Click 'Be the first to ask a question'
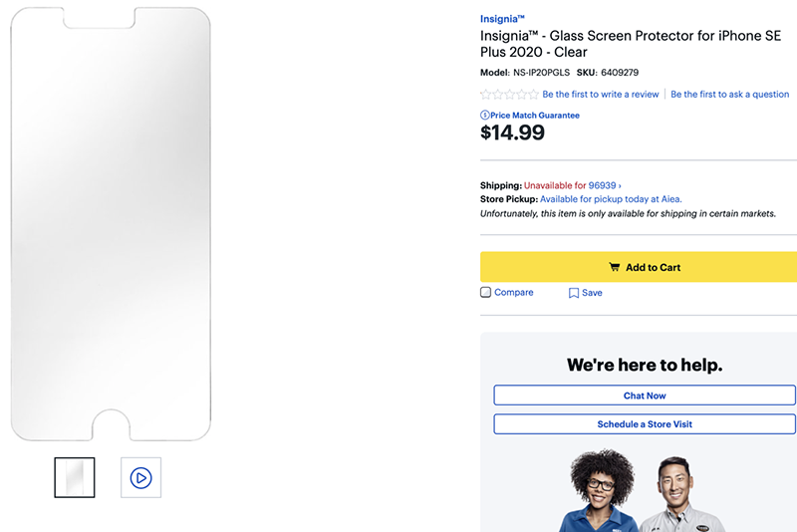The image size is (797, 532). click(x=729, y=95)
